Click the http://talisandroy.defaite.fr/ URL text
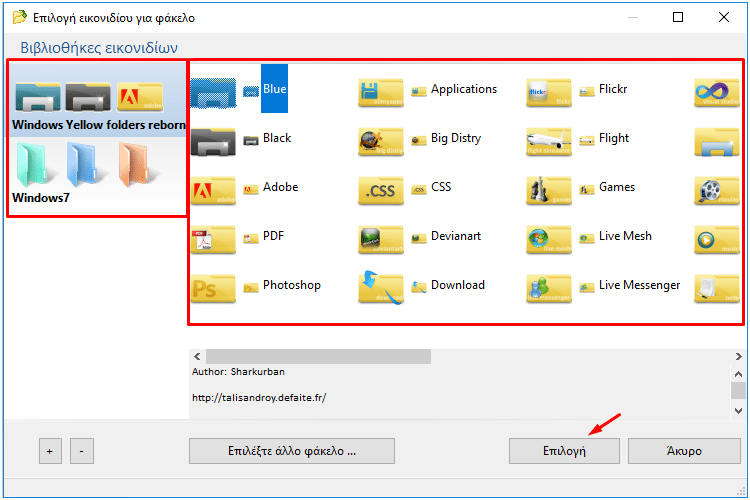750x500 pixels. [x=259, y=398]
